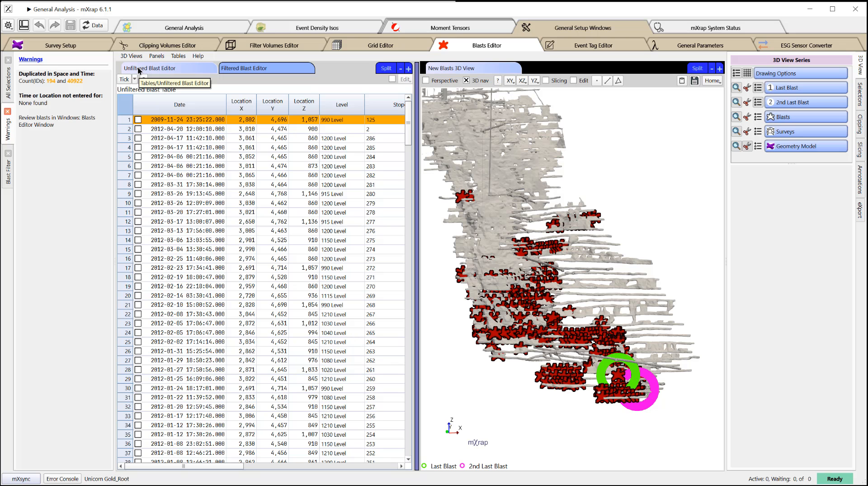Image resolution: width=868 pixels, height=486 pixels.
Task: Tick checkbox for table row 20
Action: [138, 295]
